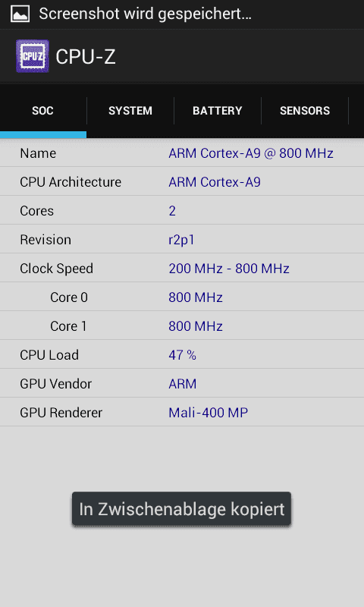The image size is (364, 607).
Task: Select the Core 0 frequency row
Action: coord(182,297)
